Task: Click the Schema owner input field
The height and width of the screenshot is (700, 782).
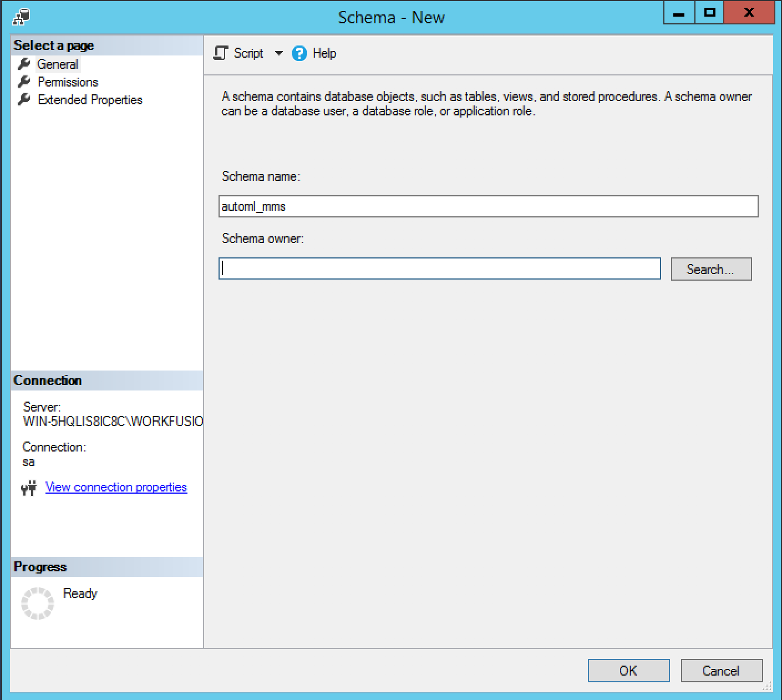Action: [x=440, y=268]
